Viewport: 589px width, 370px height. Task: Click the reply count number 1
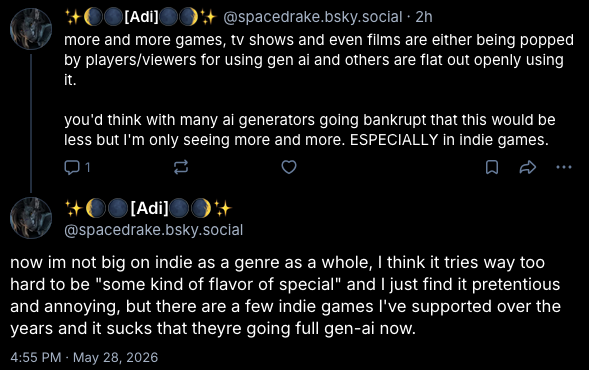(x=88, y=168)
